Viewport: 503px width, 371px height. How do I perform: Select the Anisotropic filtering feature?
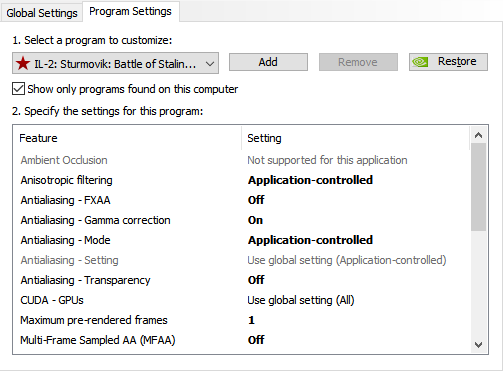click(x=66, y=180)
